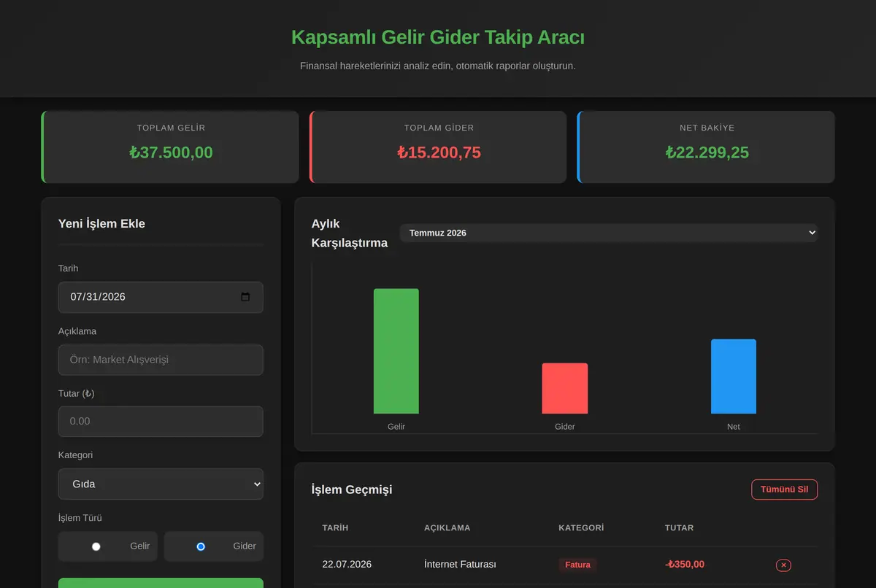Open the Temmuz 2026 month dropdown
The height and width of the screenshot is (588, 876).
[609, 233]
